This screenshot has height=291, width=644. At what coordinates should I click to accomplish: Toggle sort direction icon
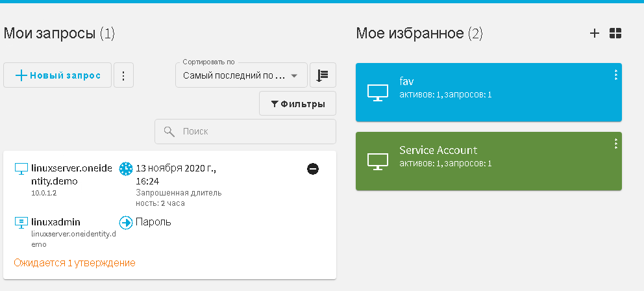tap(323, 75)
